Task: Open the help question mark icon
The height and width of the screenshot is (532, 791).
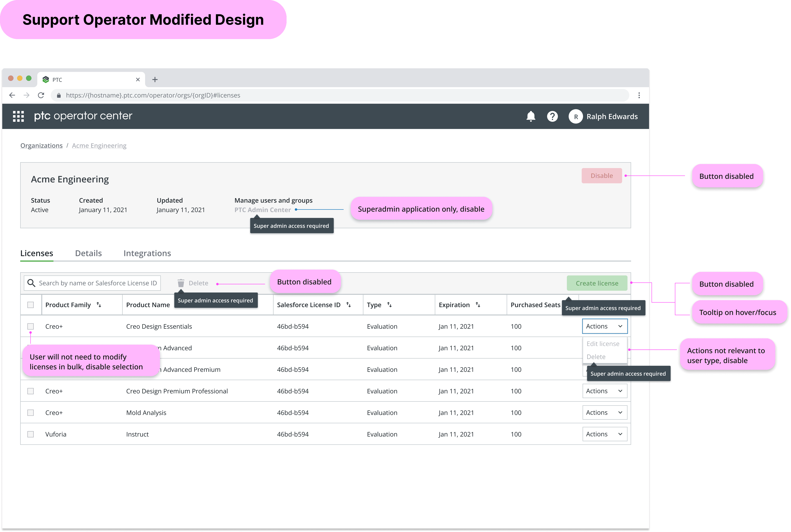Action: tap(552, 116)
